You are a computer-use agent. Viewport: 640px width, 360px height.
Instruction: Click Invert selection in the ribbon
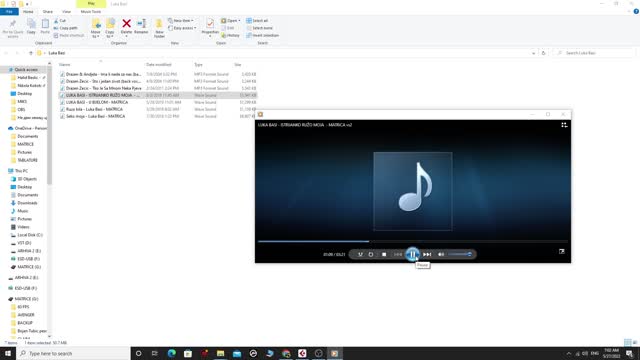click(262, 35)
